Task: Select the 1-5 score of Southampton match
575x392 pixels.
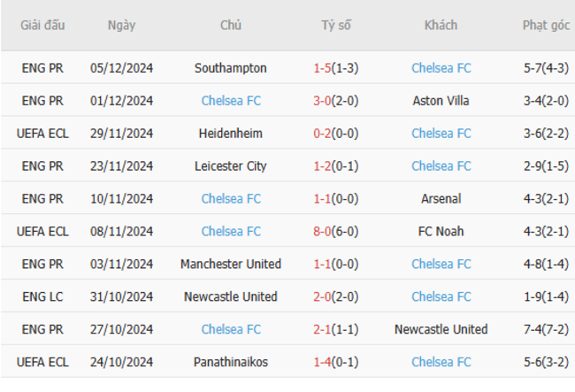Action: tap(322, 68)
